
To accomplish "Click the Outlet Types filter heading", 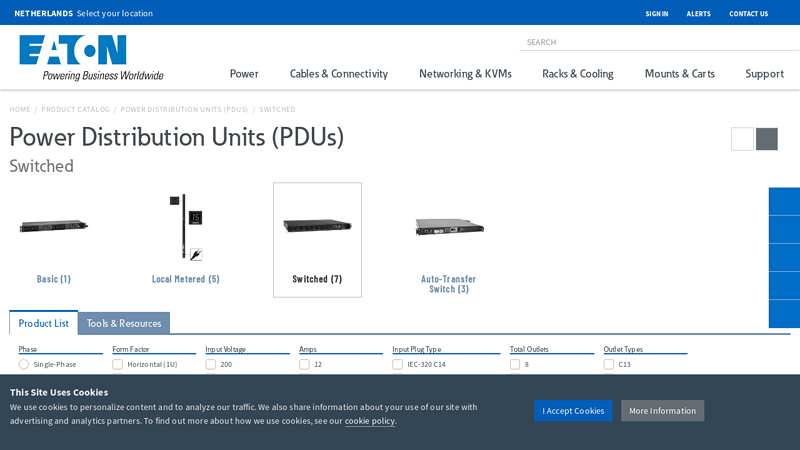I will 623,349.
